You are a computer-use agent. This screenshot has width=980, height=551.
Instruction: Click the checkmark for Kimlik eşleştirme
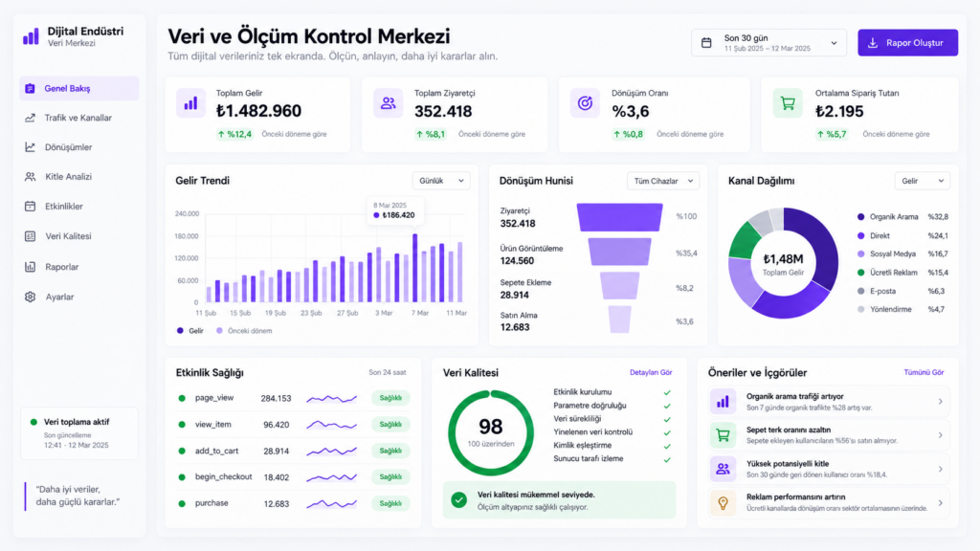(667, 446)
